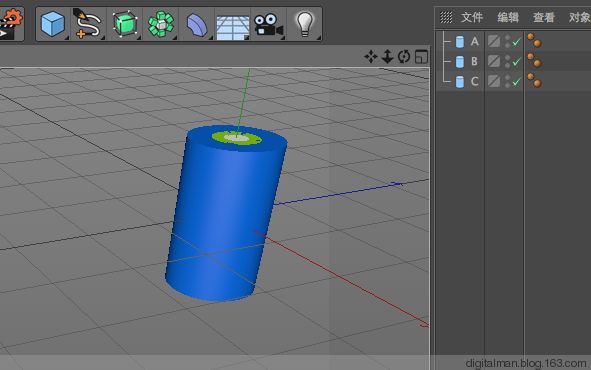Select the spline pen tool
Image resolution: width=591 pixels, height=370 pixels.
pos(87,24)
